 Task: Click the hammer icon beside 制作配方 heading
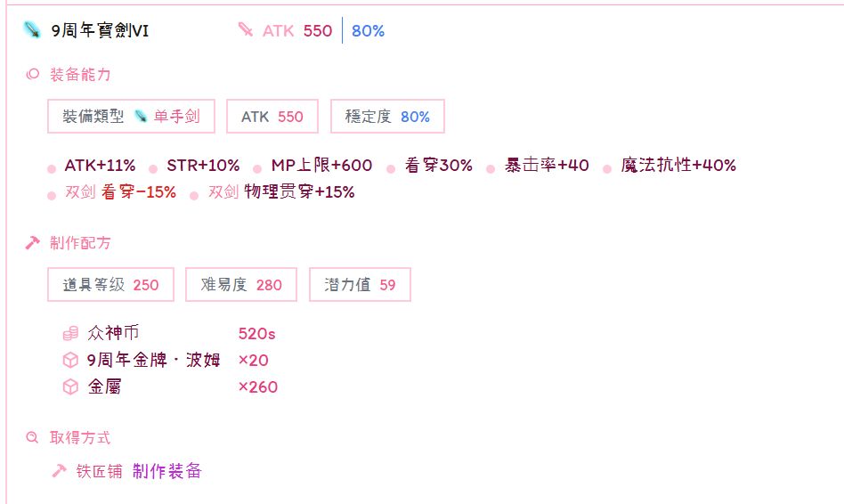point(33,243)
